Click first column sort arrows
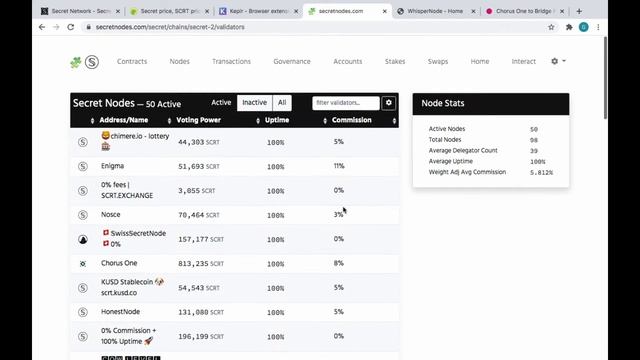640x360 pixels. coord(92,121)
